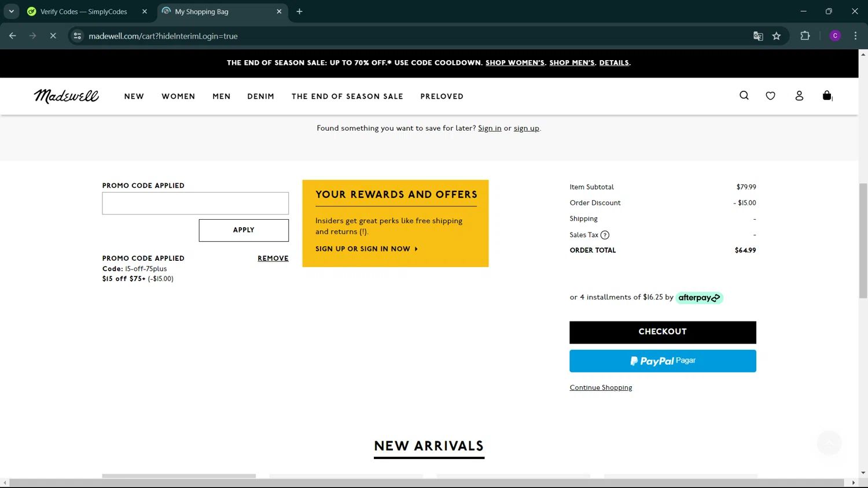This screenshot has height=488, width=868.
Task: Open the MEN menu
Action: 222,97
